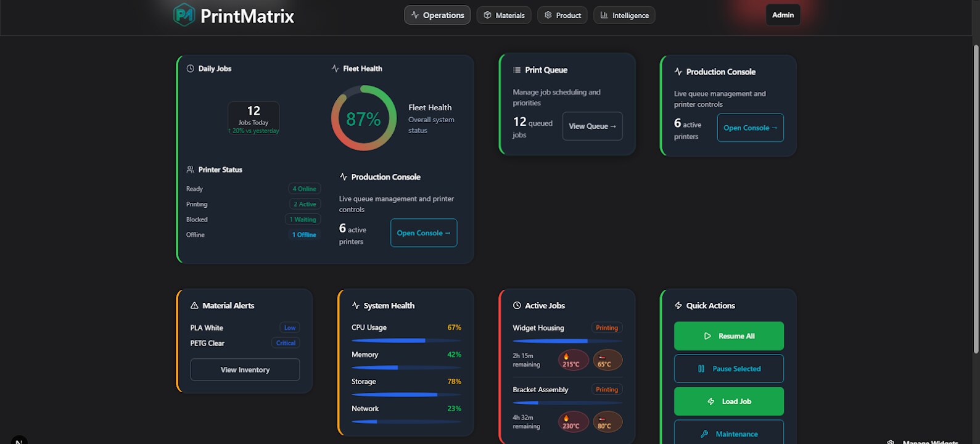Click the PrintMatrix logo icon

pos(184,15)
